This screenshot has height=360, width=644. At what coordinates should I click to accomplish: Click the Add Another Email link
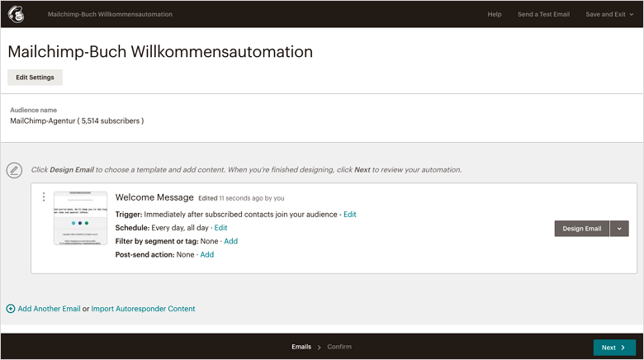(50, 309)
